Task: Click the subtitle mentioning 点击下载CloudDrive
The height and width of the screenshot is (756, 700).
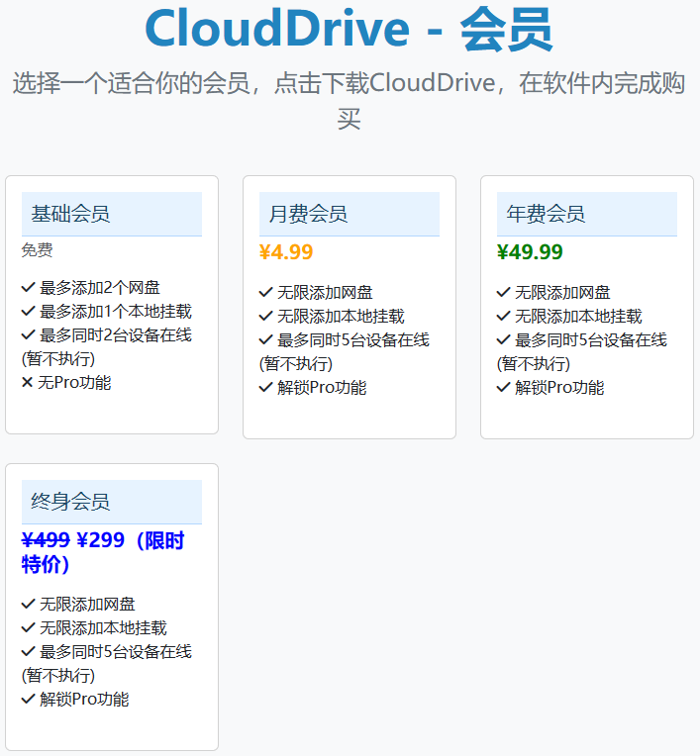Action: click(349, 101)
